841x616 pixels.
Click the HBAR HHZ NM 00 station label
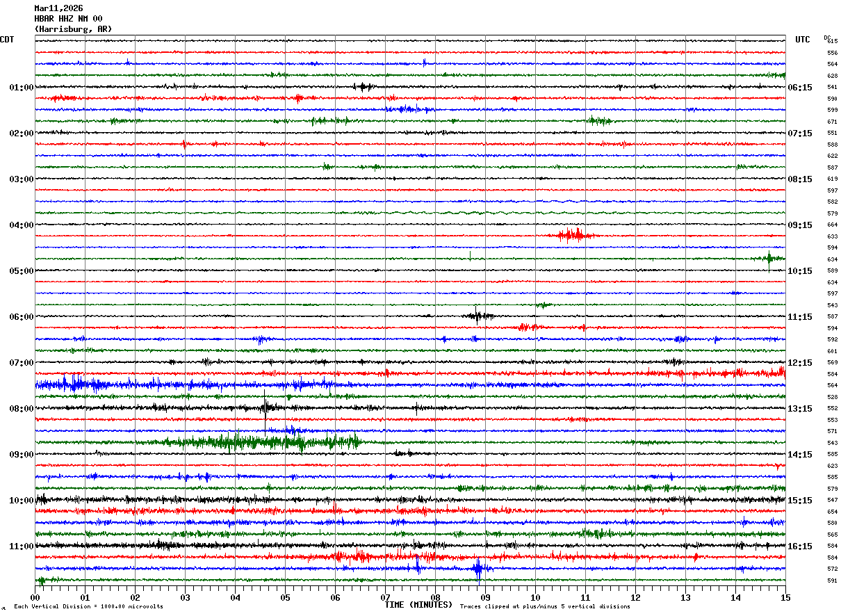coord(68,19)
